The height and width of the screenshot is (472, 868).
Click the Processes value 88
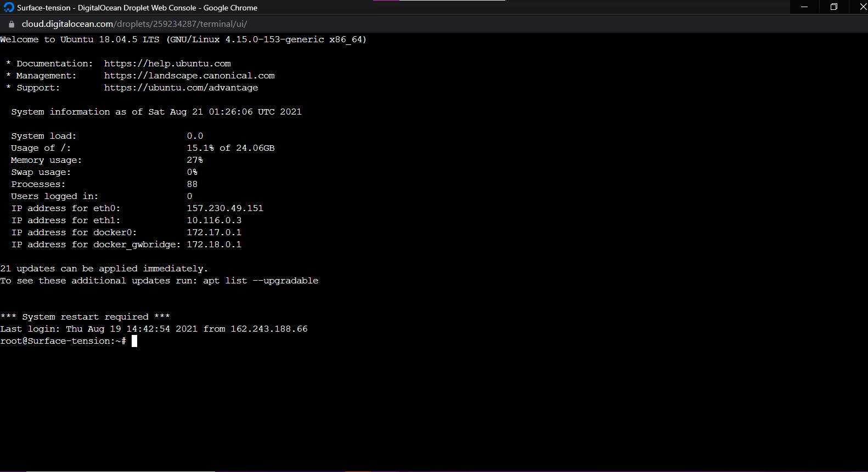click(192, 184)
